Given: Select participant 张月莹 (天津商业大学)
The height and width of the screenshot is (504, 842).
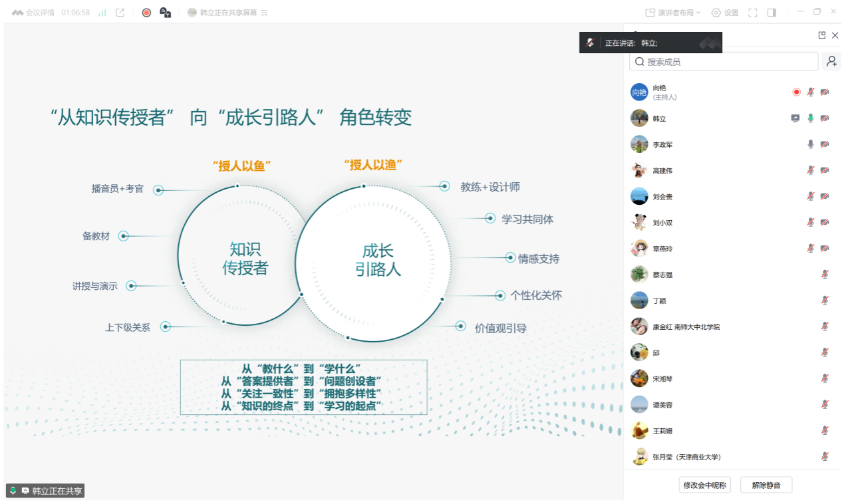Looking at the screenshot, I should coord(686,457).
